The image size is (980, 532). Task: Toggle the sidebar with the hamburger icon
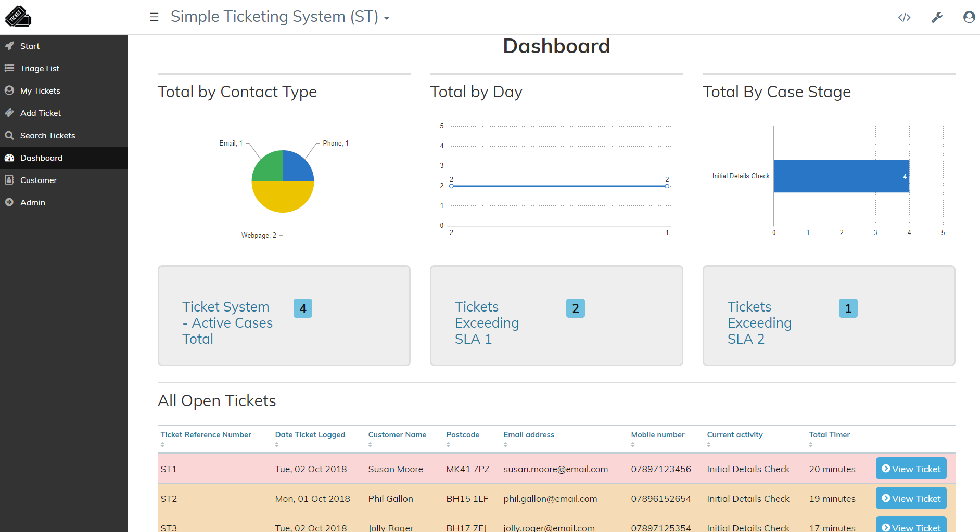tap(154, 17)
